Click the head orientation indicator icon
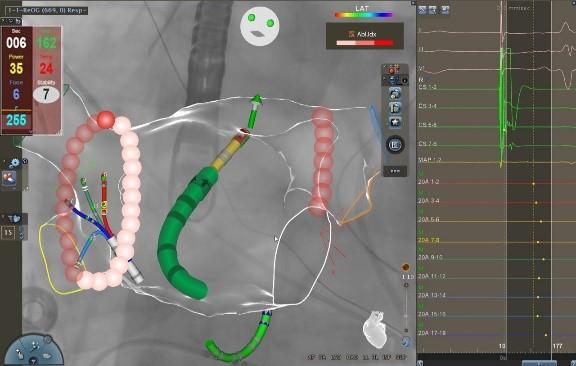The image size is (576, 366). click(x=260, y=26)
